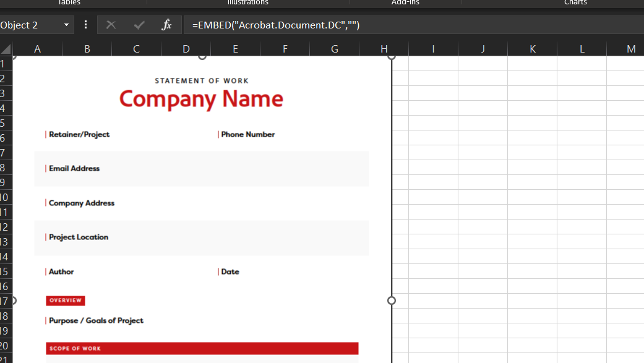Click the EMBED formula in formula bar
Image resolution: width=644 pixels, height=363 pixels.
click(x=276, y=25)
